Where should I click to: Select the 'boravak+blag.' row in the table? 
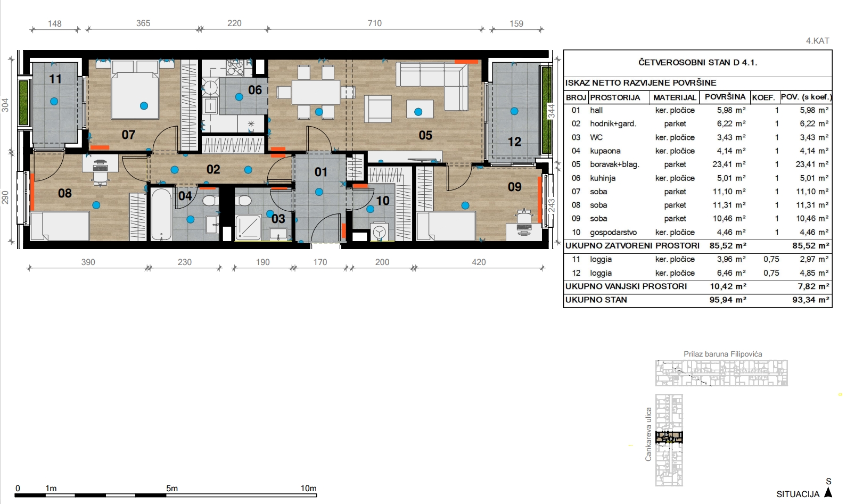tap(697, 164)
